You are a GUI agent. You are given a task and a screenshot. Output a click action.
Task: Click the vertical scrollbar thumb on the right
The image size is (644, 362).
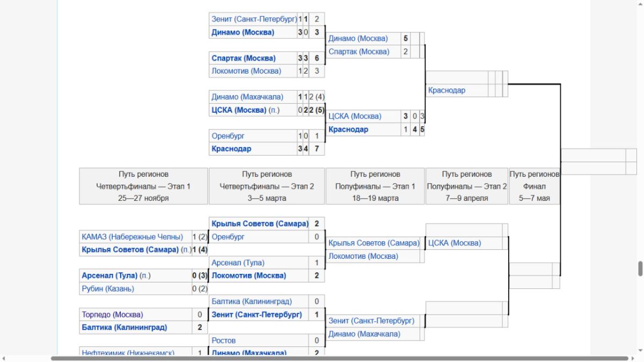pos(640,268)
